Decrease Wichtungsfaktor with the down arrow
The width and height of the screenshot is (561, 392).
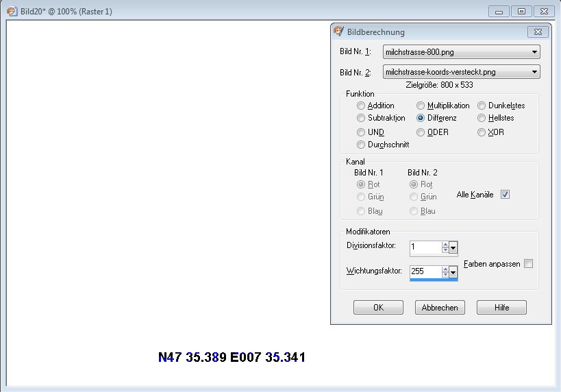[x=445, y=274]
